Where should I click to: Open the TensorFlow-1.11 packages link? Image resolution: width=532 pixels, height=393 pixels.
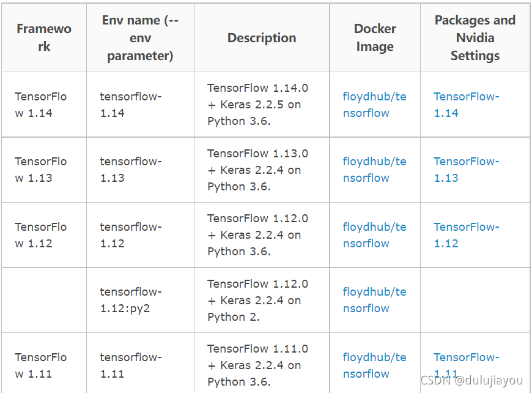pos(466,359)
